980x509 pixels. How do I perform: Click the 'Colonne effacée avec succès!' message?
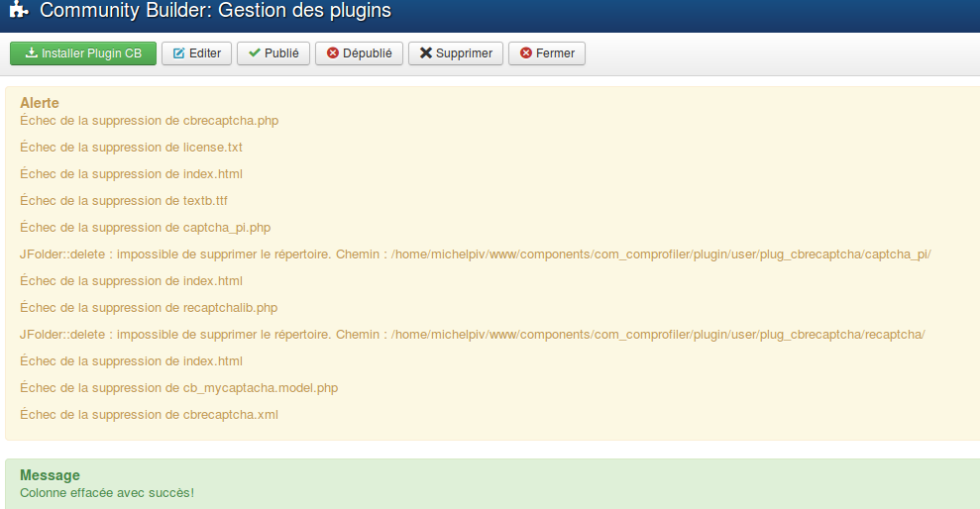(x=107, y=492)
